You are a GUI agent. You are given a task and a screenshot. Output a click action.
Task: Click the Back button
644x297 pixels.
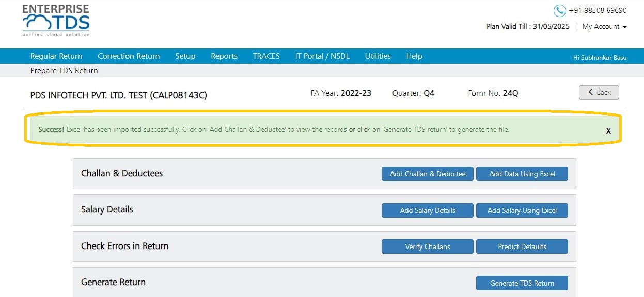(599, 92)
